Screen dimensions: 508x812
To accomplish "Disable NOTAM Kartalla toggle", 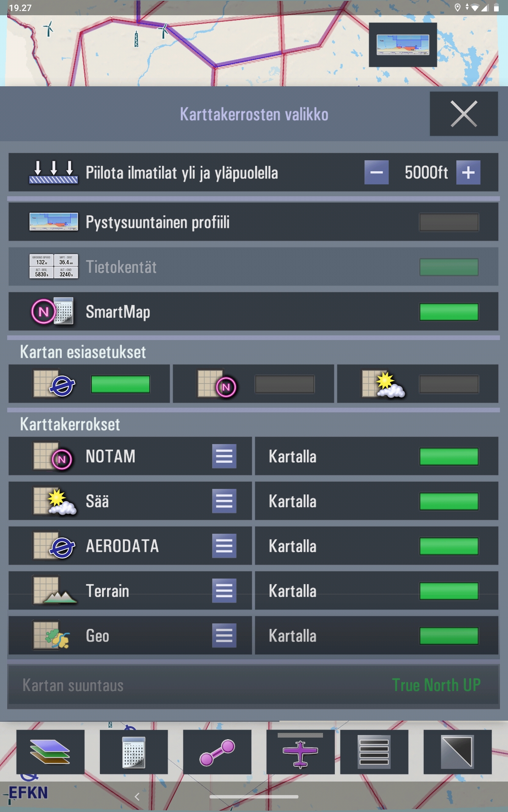I will point(449,457).
